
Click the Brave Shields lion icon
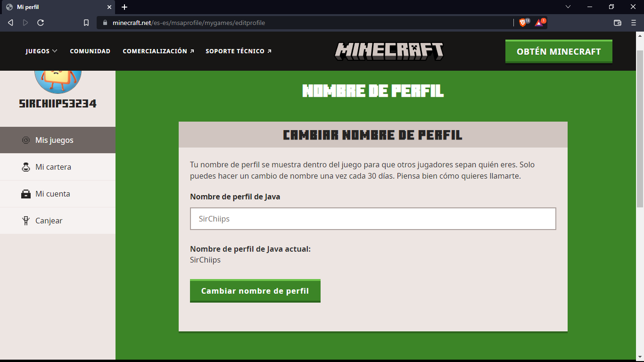click(523, 23)
